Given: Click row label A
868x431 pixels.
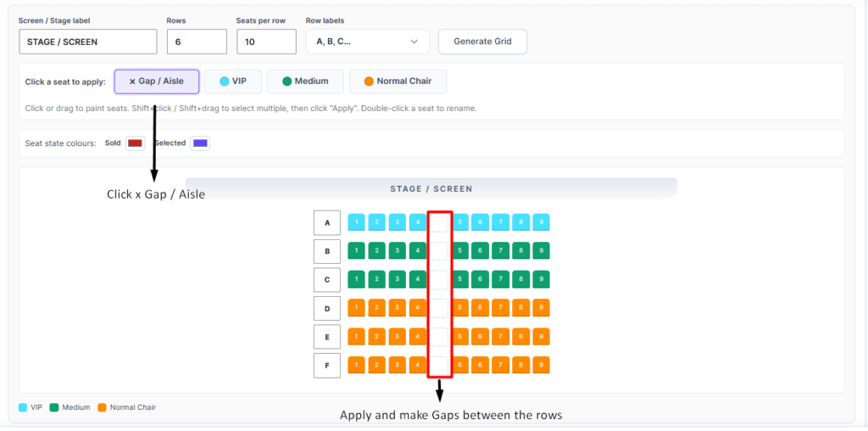Looking at the screenshot, I should [327, 223].
